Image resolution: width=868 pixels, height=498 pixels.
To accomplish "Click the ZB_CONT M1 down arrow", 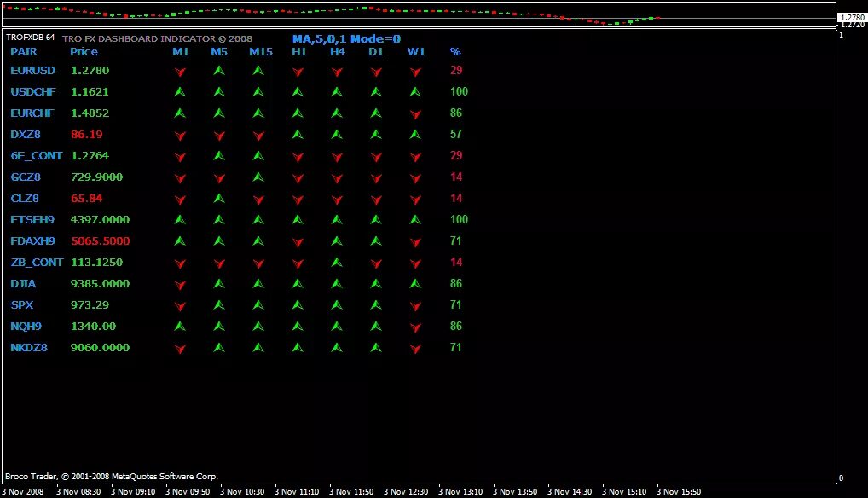I will click(180, 263).
